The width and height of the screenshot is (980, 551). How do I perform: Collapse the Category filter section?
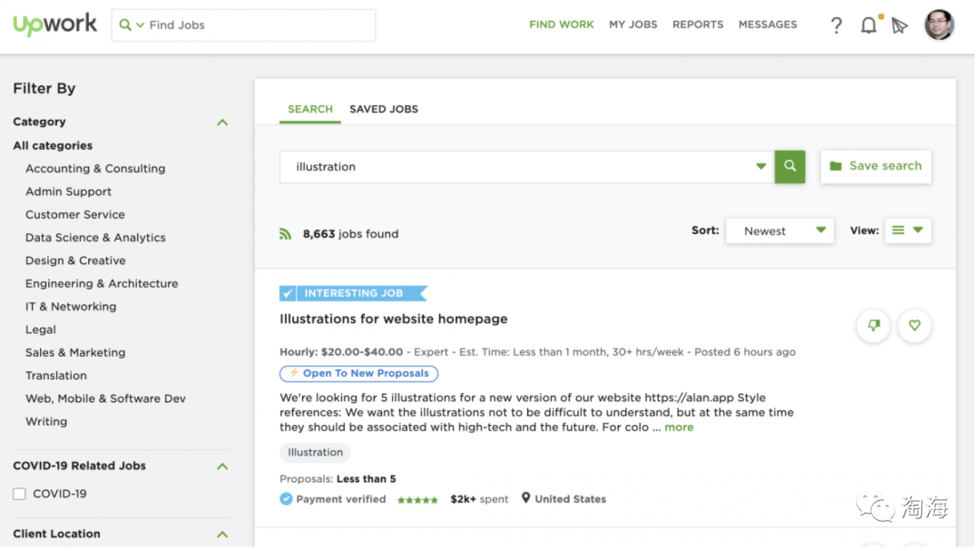[222, 123]
